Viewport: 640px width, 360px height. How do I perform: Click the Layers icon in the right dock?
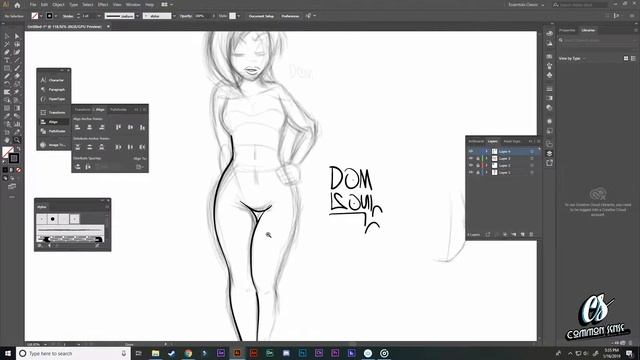[x=549, y=153]
